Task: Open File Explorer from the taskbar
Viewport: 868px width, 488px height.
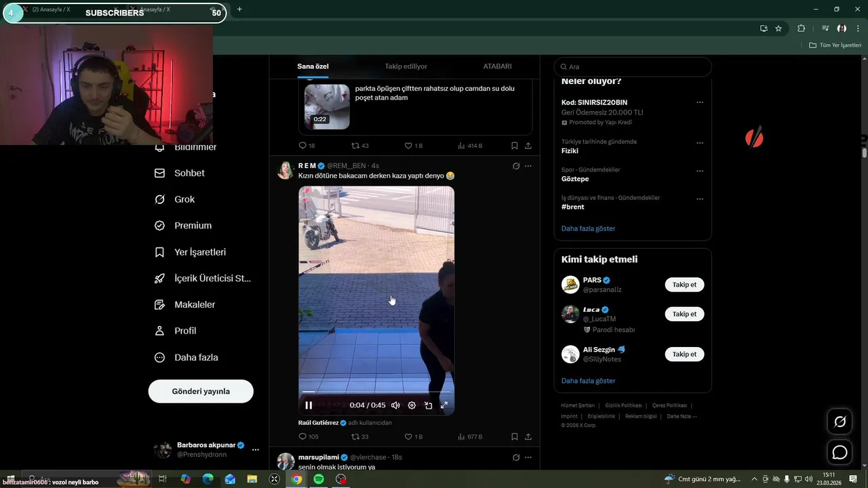Action: 252,479
